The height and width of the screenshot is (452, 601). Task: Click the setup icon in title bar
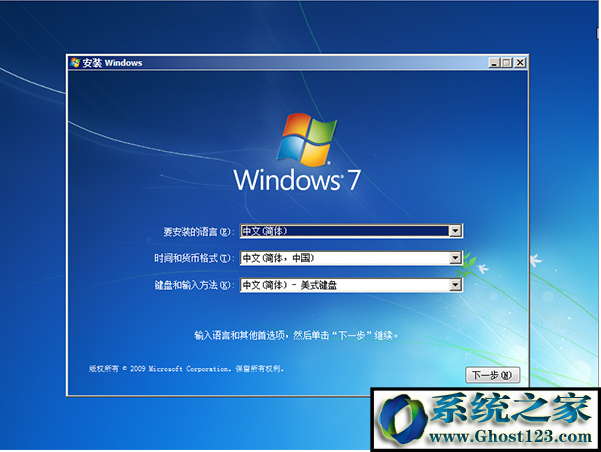pyautogui.click(x=75, y=62)
